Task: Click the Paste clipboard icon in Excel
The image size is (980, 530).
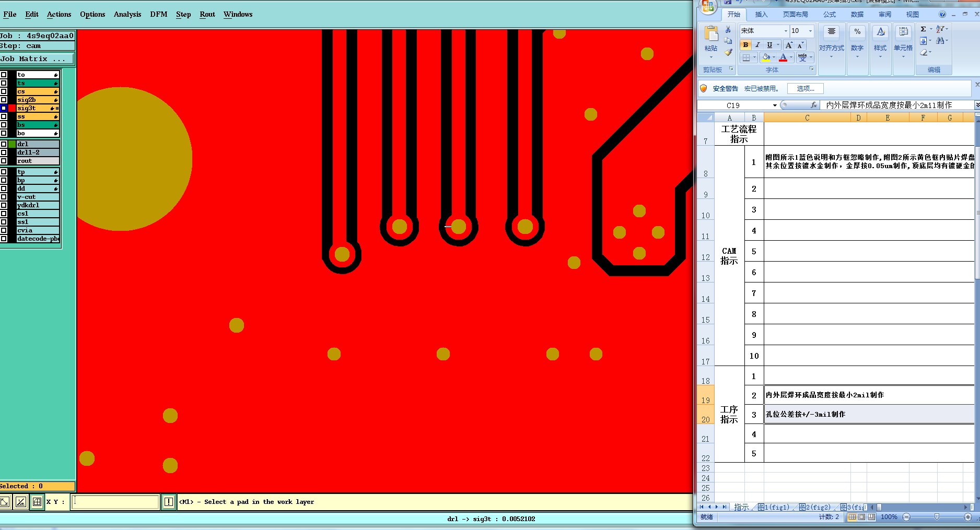Action: click(711, 34)
